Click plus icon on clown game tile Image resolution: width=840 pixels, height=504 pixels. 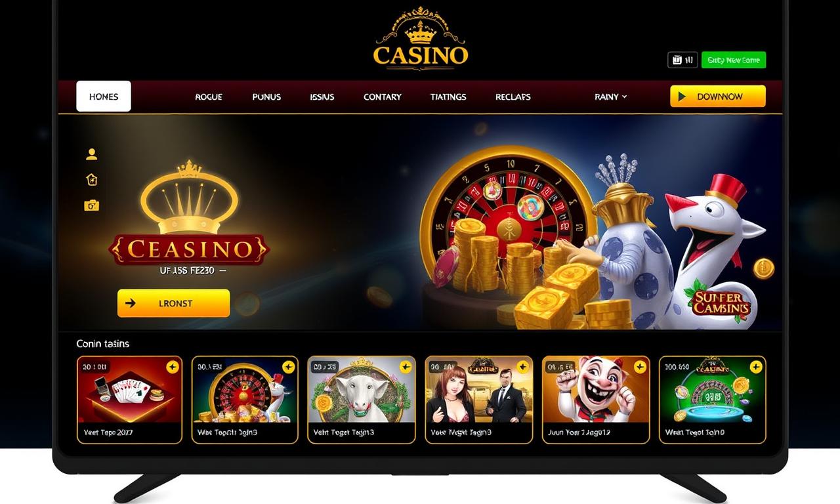(640, 367)
